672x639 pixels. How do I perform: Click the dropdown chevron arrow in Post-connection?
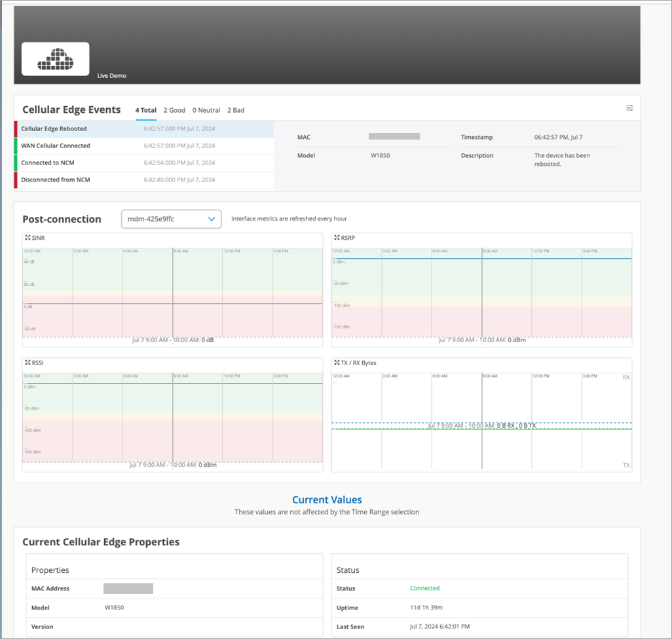(212, 219)
